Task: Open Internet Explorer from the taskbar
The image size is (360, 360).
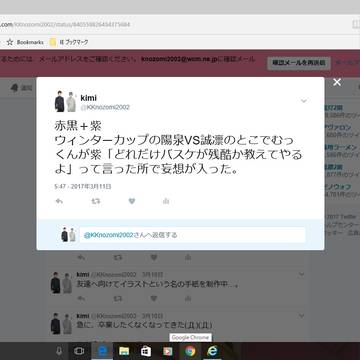Action: 212,351
